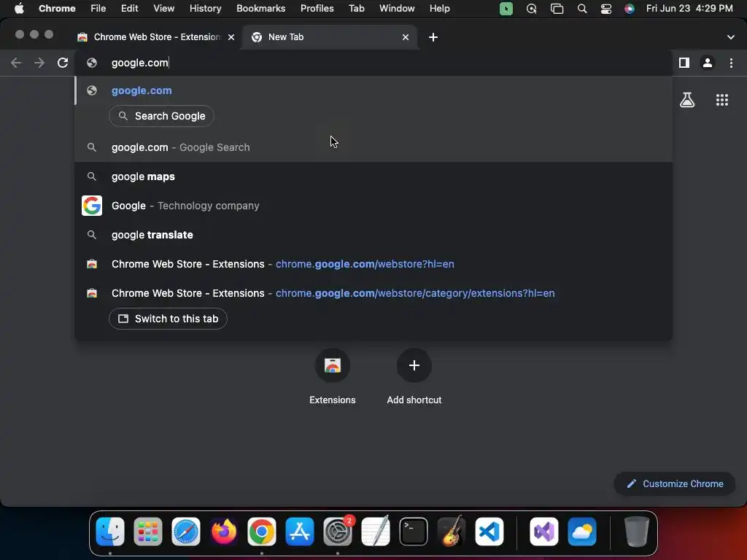Pick the google translate suggestion
This screenshot has width=747, height=560.
tap(373, 235)
